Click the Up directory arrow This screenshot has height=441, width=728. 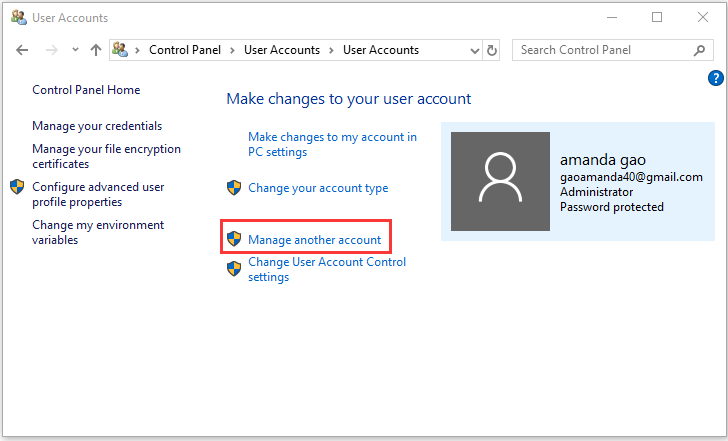click(x=96, y=50)
